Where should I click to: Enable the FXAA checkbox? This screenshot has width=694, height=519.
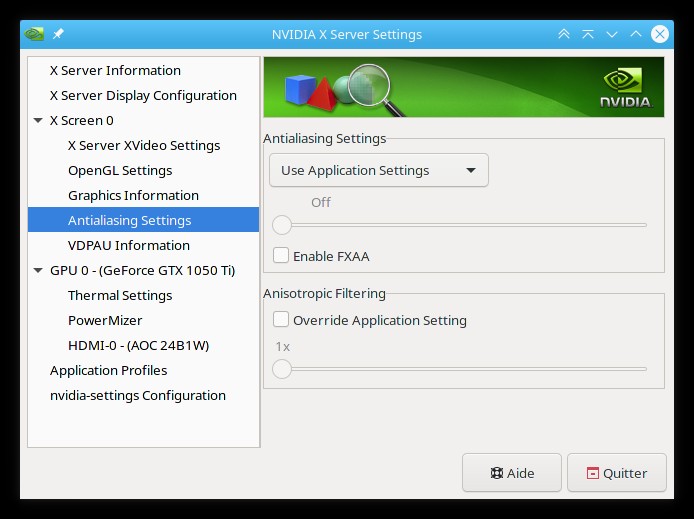pos(281,256)
